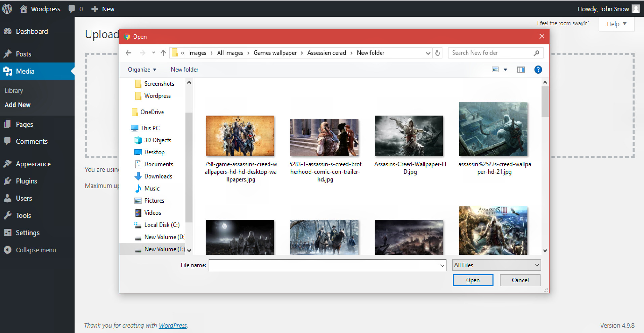This screenshot has height=333, width=644.
Task: Expand the view options dropdown arrow
Action: pyautogui.click(x=505, y=70)
